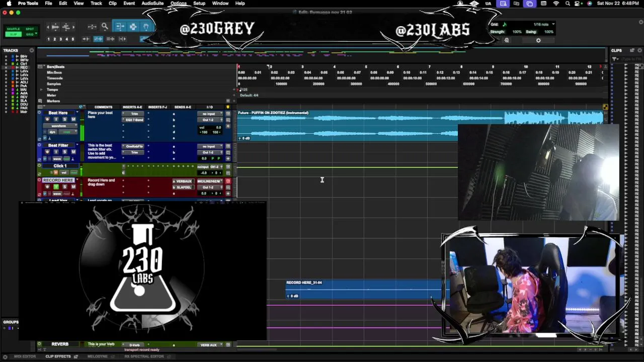Recall zoom preset 1
Screen dimensions: 644x362
[x=49, y=39]
